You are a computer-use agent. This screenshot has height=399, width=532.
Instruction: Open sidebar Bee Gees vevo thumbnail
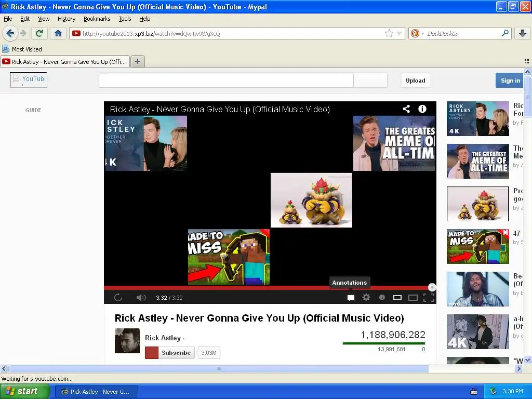[478, 289]
